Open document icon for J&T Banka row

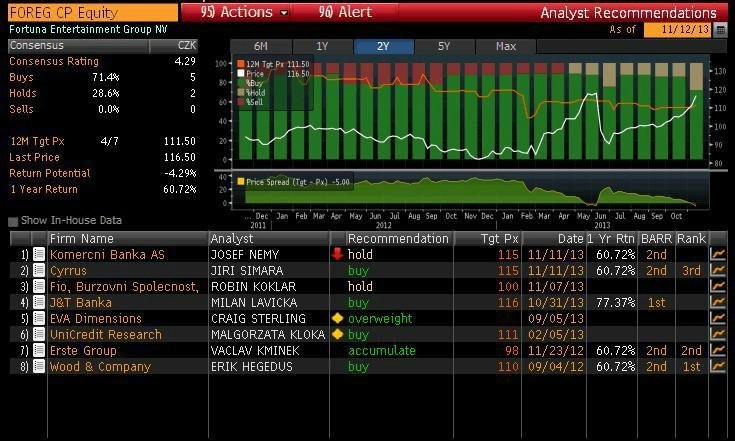(39, 302)
